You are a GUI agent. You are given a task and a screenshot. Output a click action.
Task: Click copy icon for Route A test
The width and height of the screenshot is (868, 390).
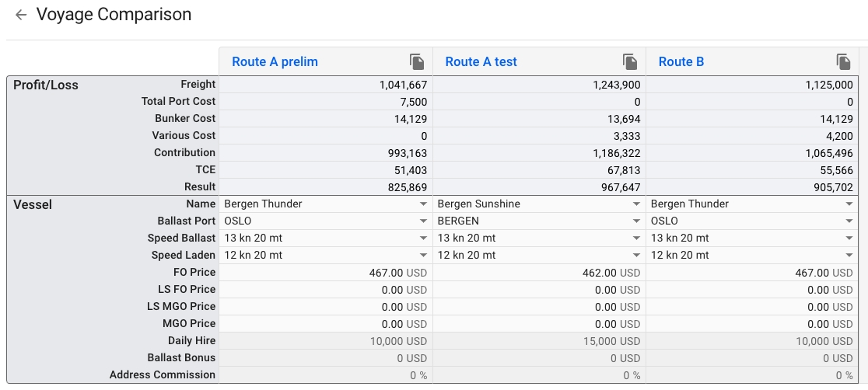(x=630, y=62)
